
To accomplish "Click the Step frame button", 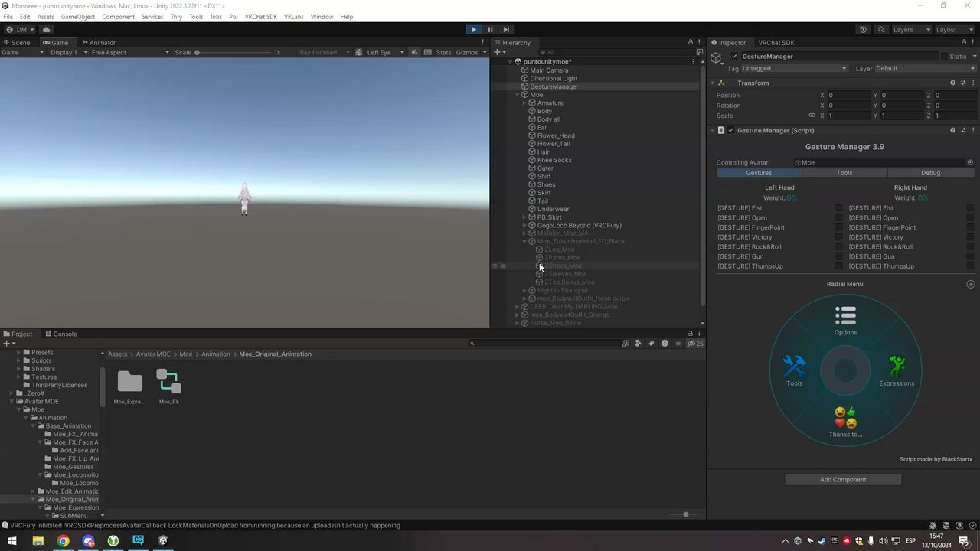I will tap(506, 29).
